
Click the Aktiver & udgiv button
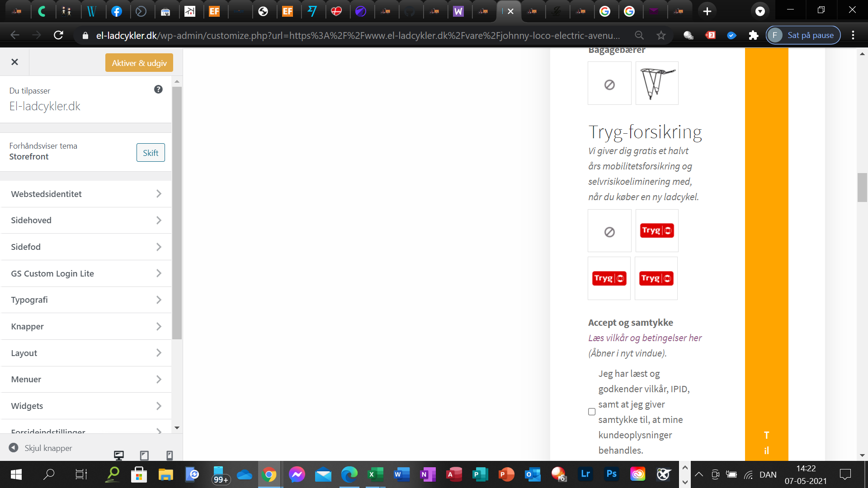click(139, 63)
